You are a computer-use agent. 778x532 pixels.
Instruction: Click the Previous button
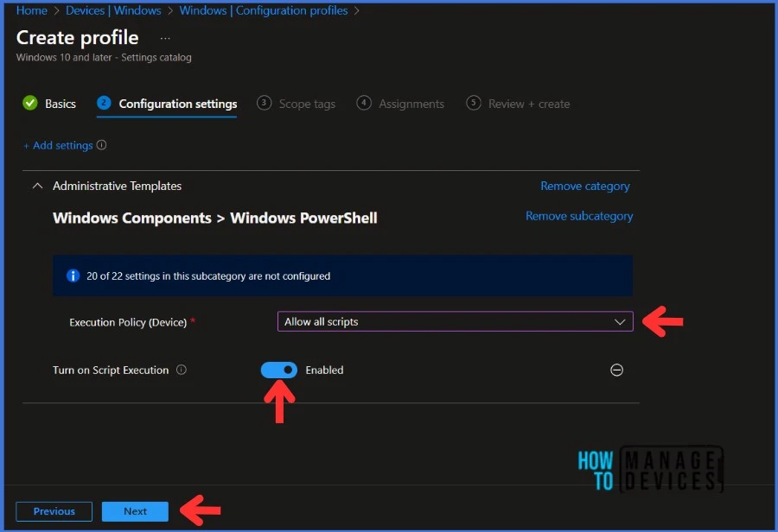[x=54, y=511]
